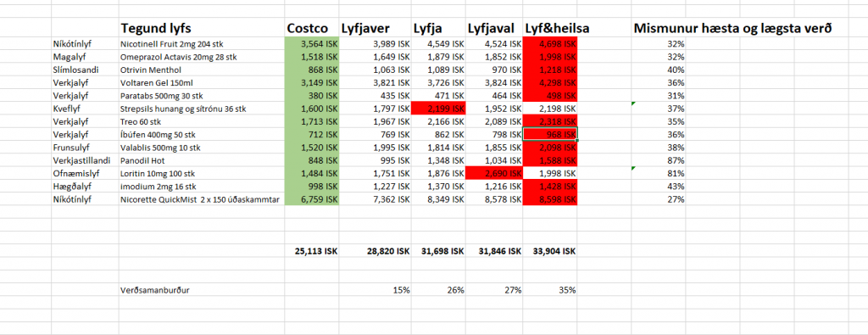
Task: Select the green 868 ISK Costco cell
Action: click(312, 70)
